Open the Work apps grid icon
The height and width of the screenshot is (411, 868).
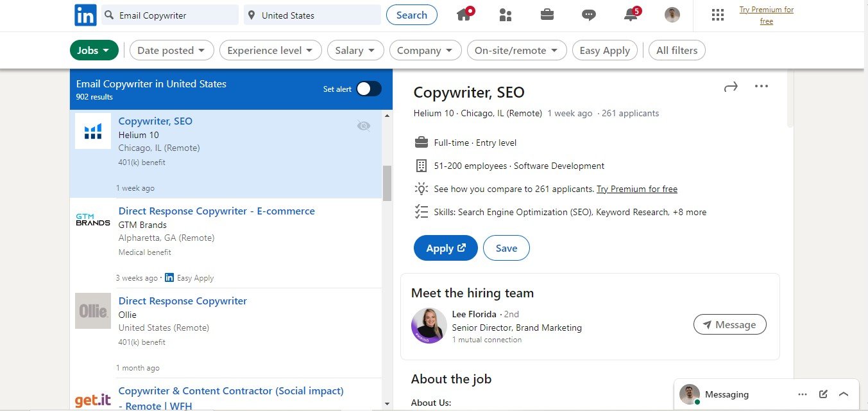(x=718, y=15)
